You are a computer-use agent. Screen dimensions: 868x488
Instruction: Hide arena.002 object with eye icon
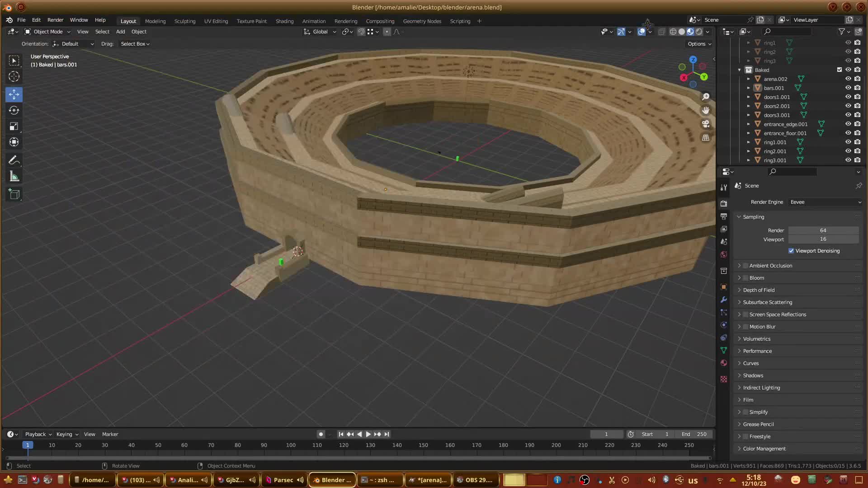point(848,79)
